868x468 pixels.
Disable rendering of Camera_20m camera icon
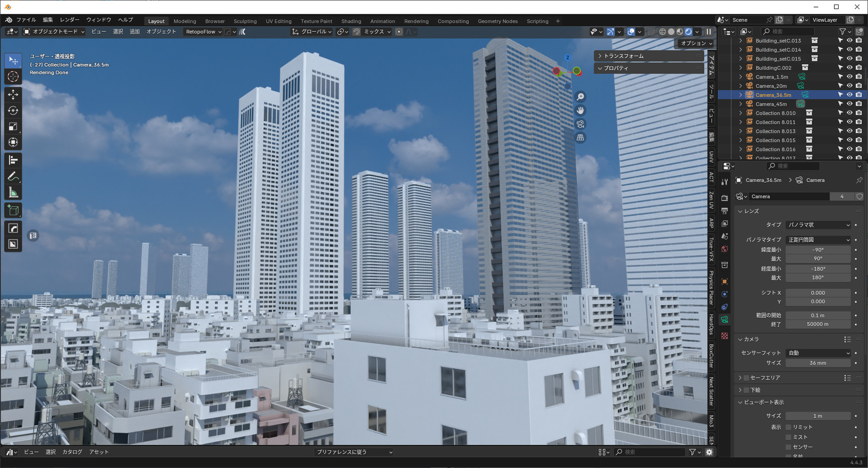(x=859, y=86)
